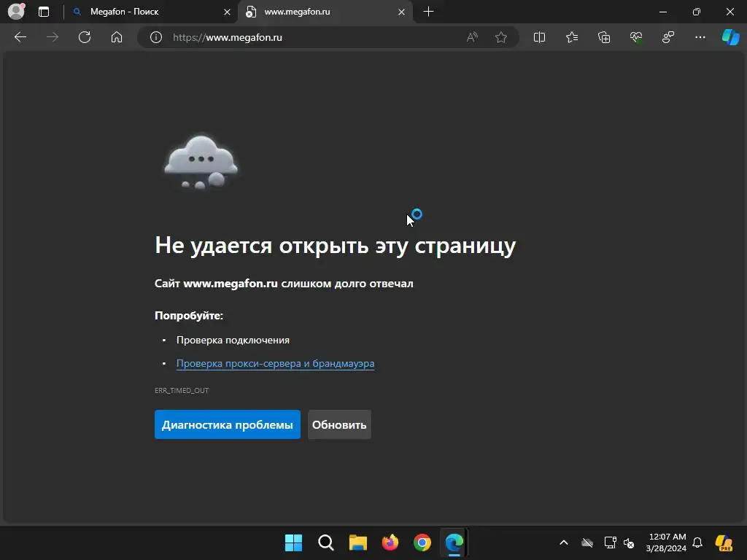Launch Firefox from taskbar
The image size is (747, 560).
[x=390, y=542]
